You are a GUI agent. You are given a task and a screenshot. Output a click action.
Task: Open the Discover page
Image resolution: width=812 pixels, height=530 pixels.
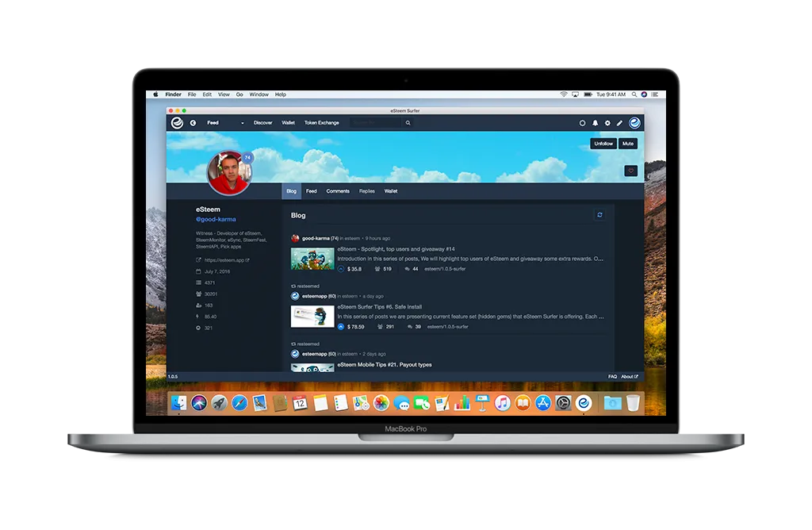pos(262,123)
